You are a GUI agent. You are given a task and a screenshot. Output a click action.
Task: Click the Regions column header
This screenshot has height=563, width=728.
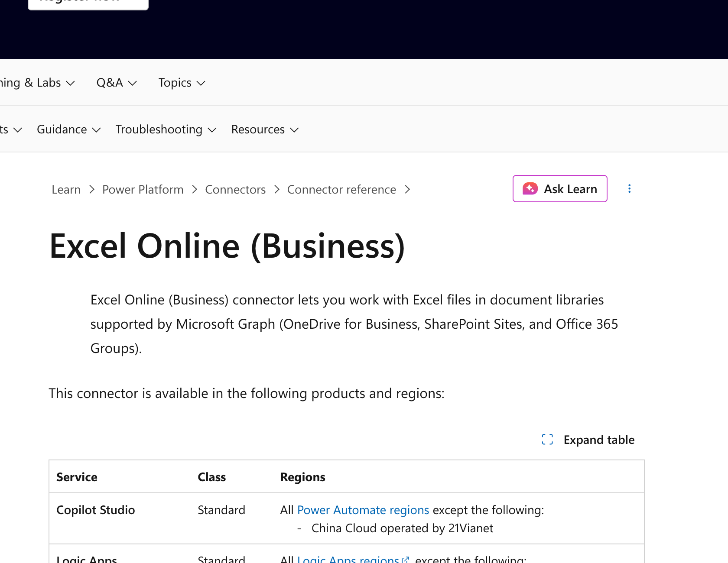pyautogui.click(x=302, y=477)
